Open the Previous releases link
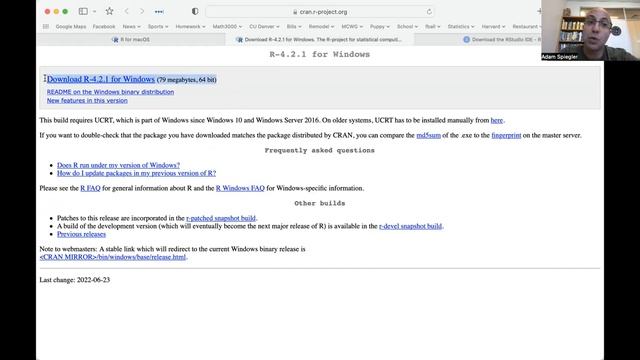 [x=81, y=234]
